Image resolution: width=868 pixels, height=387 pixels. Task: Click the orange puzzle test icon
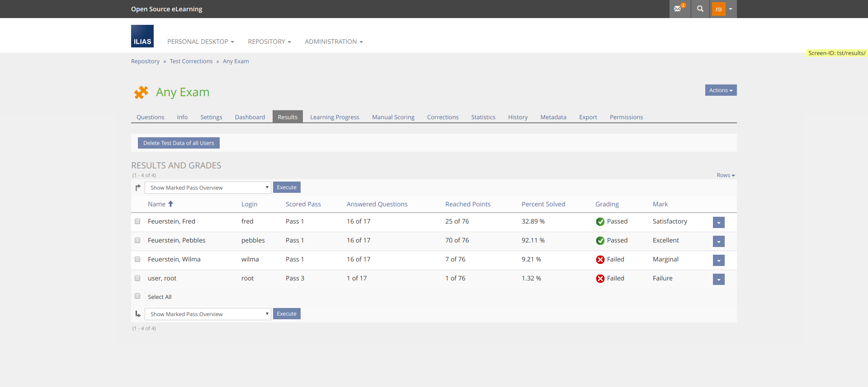[x=141, y=92]
